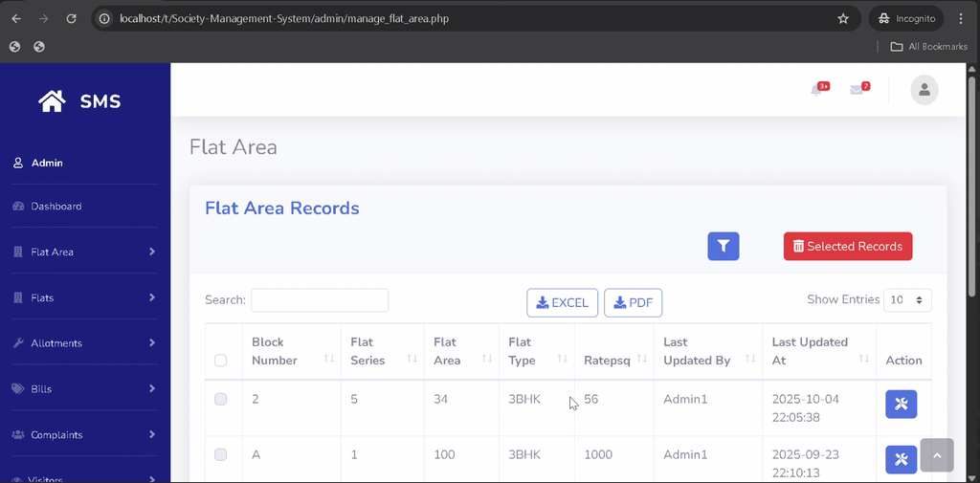Sort by Last Updated At column arrows

click(864, 359)
